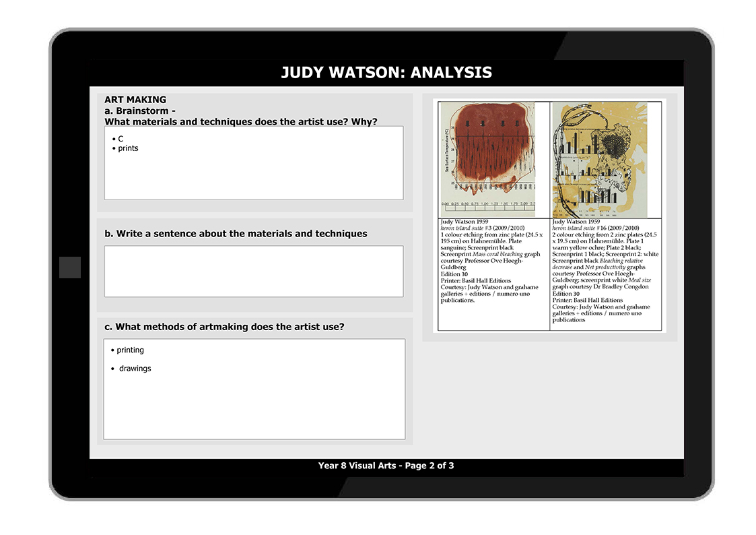Select the heron island suite #16 yellow artwork image

click(x=600, y=160)
